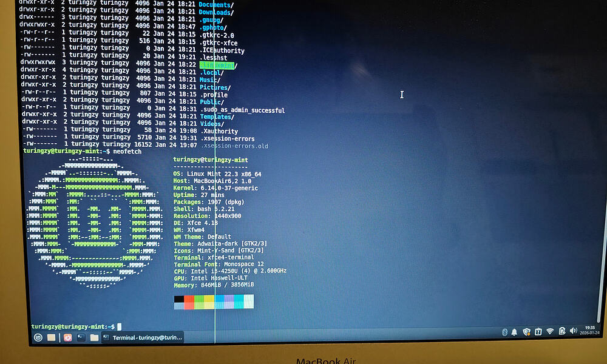Click the WM Theme: Default line
The width and height of the screenshot is (607, 364).
(x=203, y=237)
